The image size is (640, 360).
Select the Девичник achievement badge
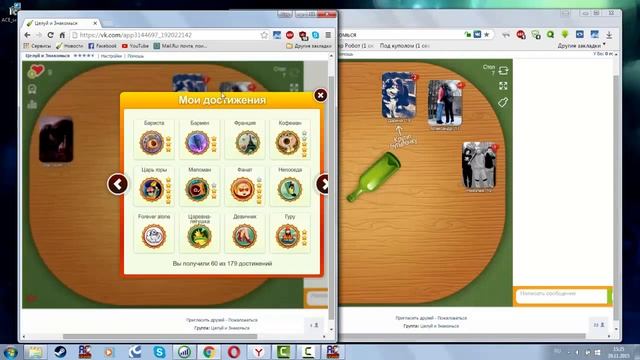pyautogui.click(x=244, y=236)
